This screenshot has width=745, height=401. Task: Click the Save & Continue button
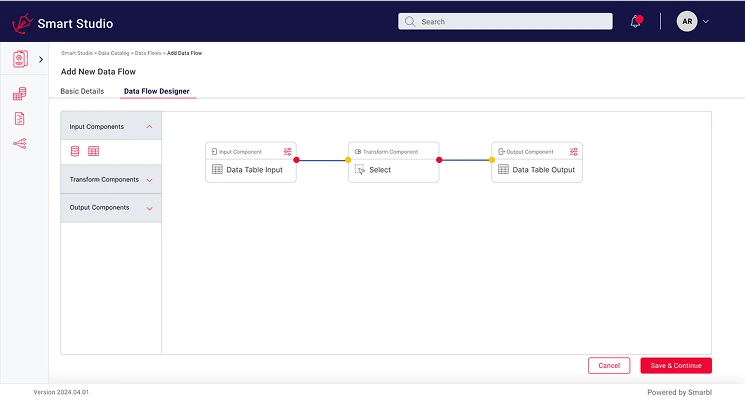click(676, 366)
